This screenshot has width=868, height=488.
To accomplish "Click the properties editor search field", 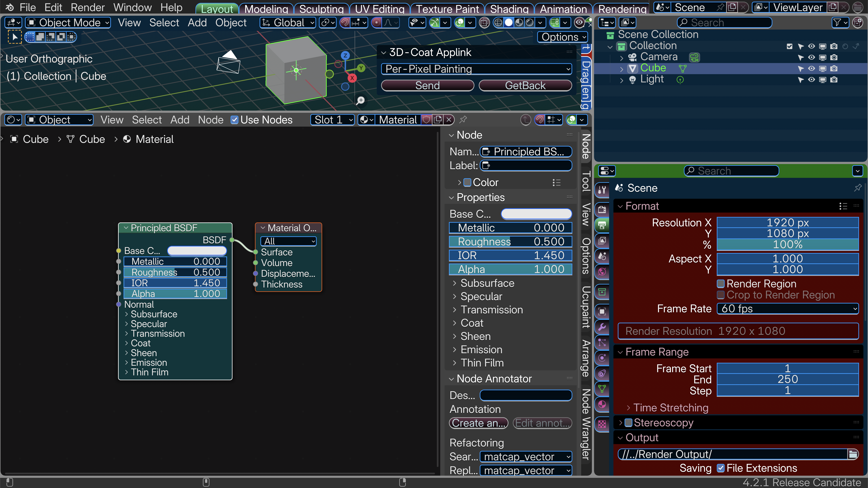I will pos(731,171).
